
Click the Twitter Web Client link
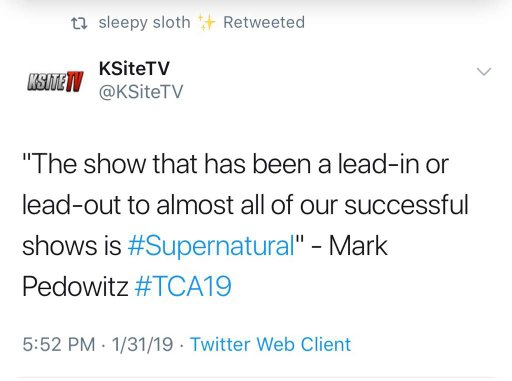[270, 344]
